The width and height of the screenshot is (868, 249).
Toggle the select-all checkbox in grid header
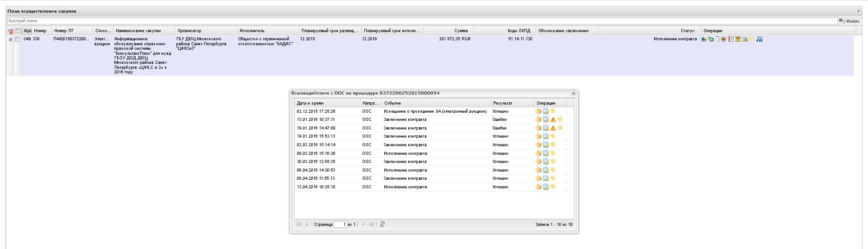click(x=18, y=31)
